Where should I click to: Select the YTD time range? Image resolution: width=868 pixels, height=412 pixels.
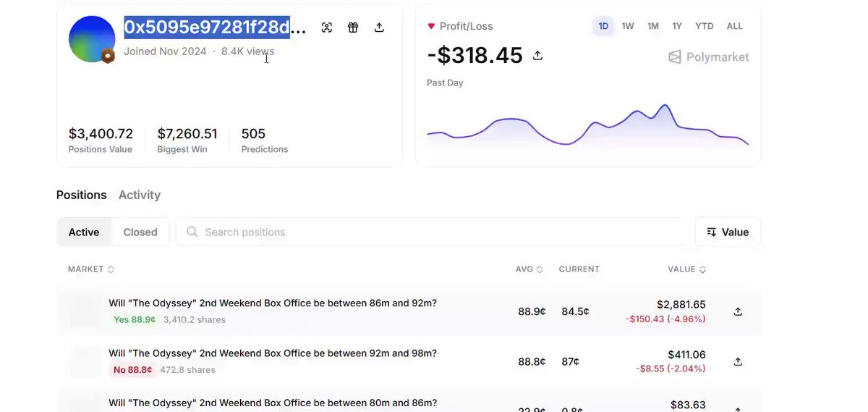coord(705,26)
